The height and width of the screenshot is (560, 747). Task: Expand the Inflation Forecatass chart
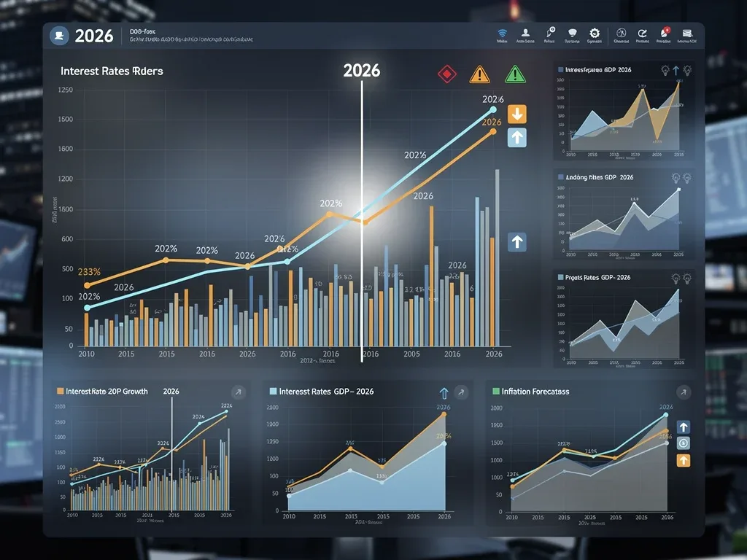click(x=684, y=392)
